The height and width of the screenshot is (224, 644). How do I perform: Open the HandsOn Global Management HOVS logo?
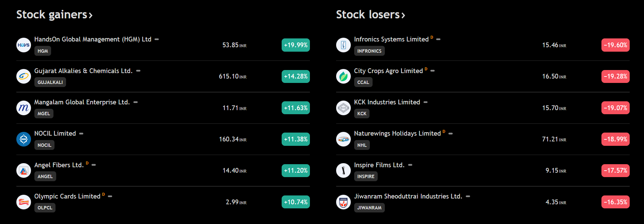23,45
